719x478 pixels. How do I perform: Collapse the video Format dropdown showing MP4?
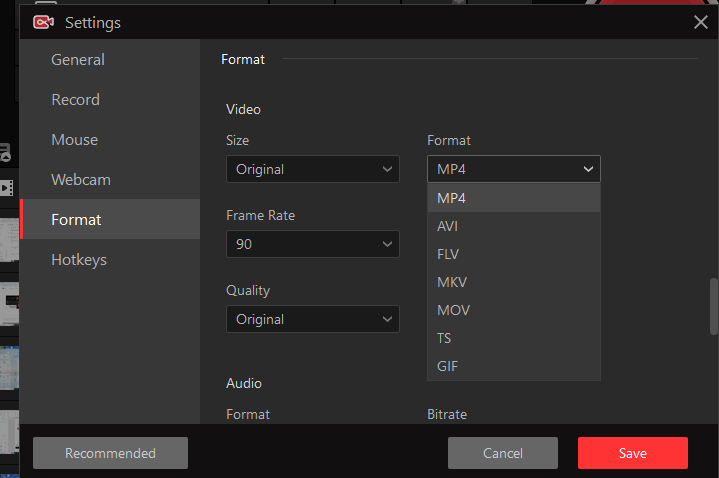tap(514, 169)
